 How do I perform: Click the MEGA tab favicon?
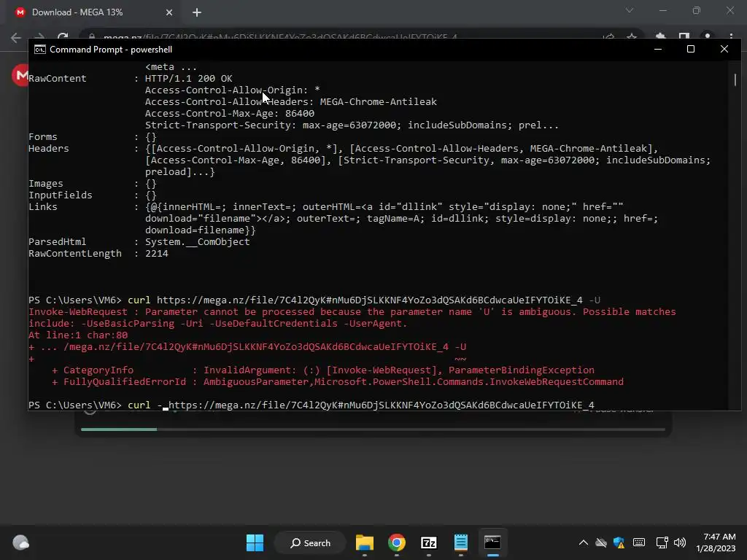click(x=20, y=12)
